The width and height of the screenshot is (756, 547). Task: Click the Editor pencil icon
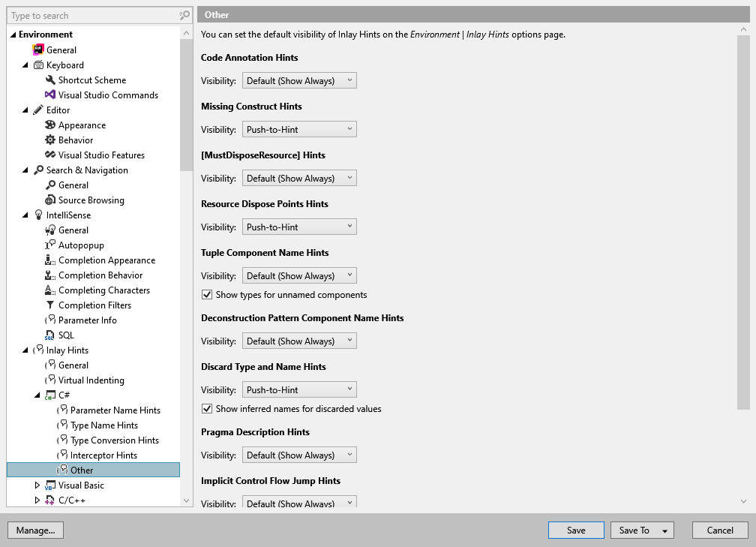[x=38, y=110]
